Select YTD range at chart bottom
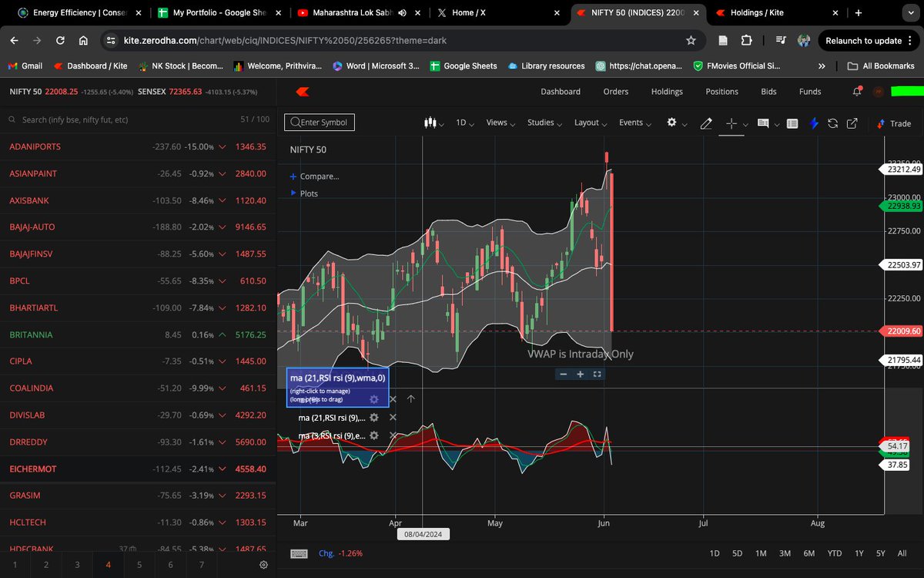 tap(834, 553)
